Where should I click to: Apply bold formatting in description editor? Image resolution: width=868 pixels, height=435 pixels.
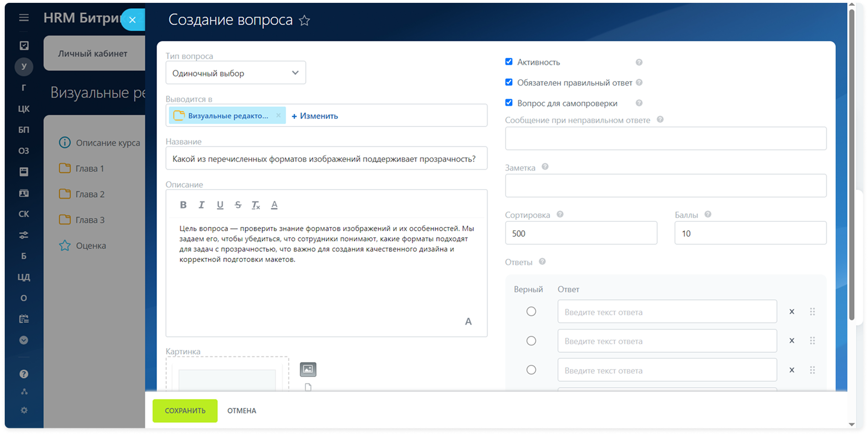(183, 205)
